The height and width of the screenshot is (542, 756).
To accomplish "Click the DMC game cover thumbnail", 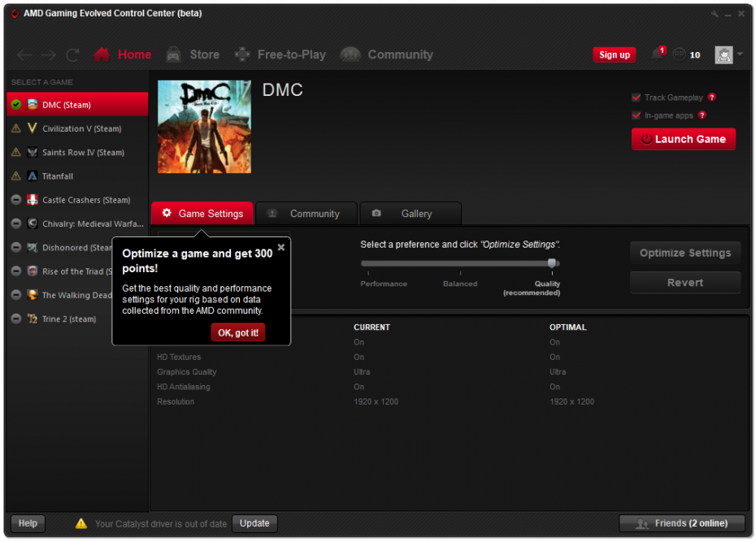I will click(x=204, y=126).
